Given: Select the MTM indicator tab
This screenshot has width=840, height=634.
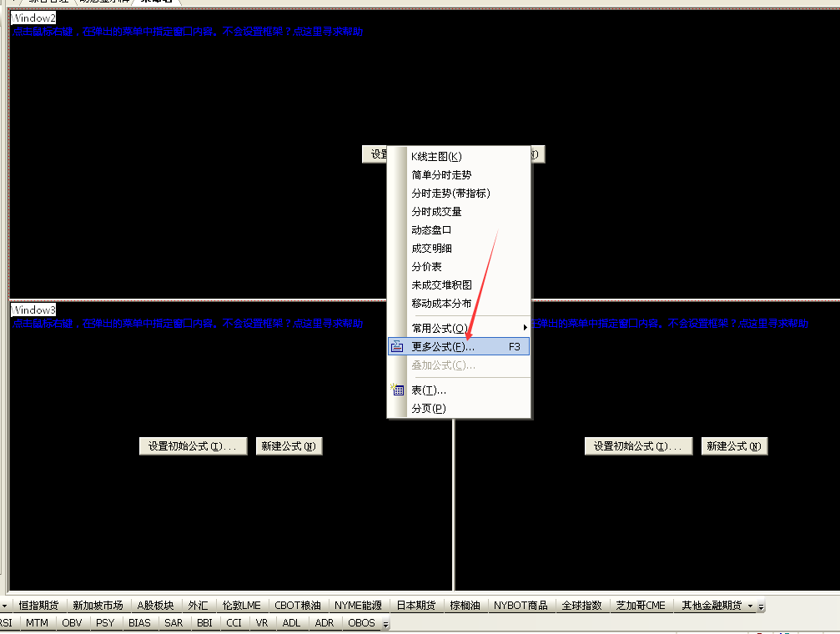Looking at the screenshot, I should [x=37, y=623].
